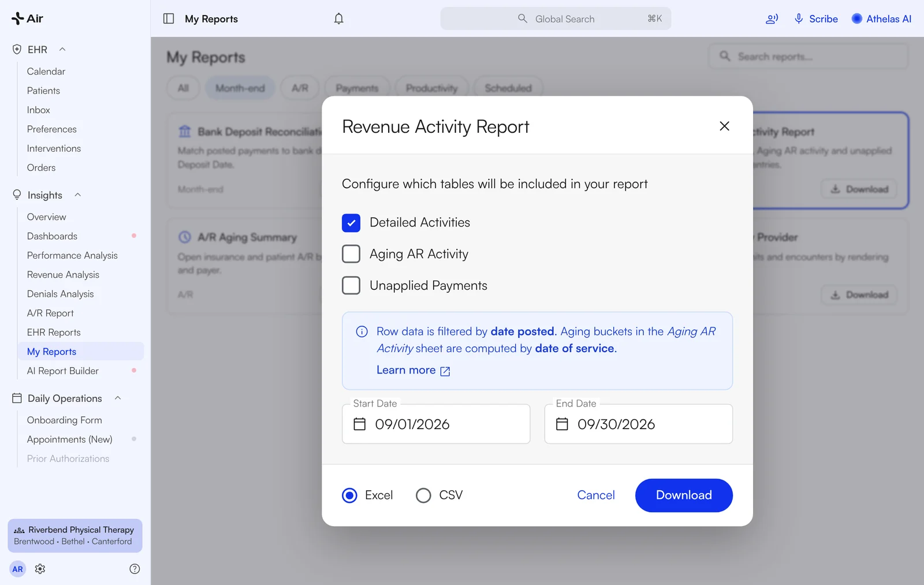Open Revenue Analysis in sidebar
This screenshot has height=585, width=924.
point(63,274)
